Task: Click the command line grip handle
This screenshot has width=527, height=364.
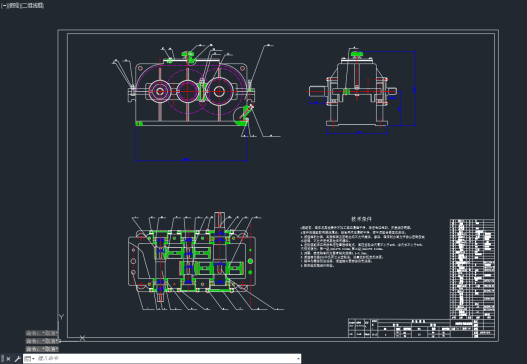Action: [x=3, y=359]
